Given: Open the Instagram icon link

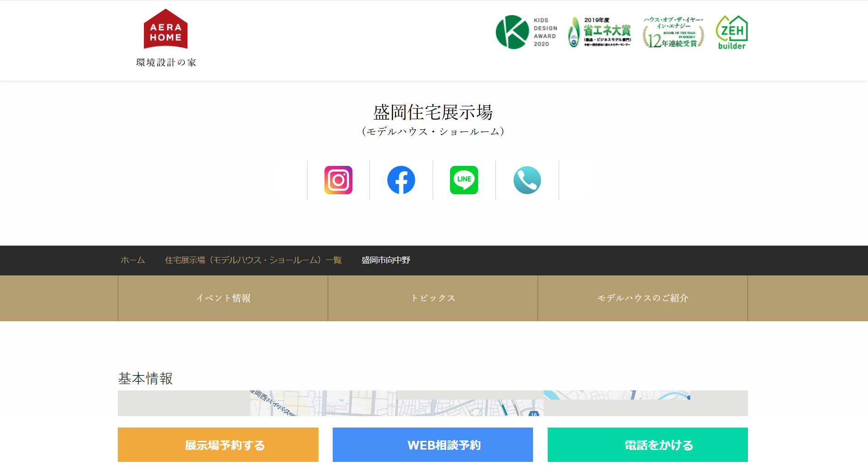Looking at the screenshot, I should [338, 180].
